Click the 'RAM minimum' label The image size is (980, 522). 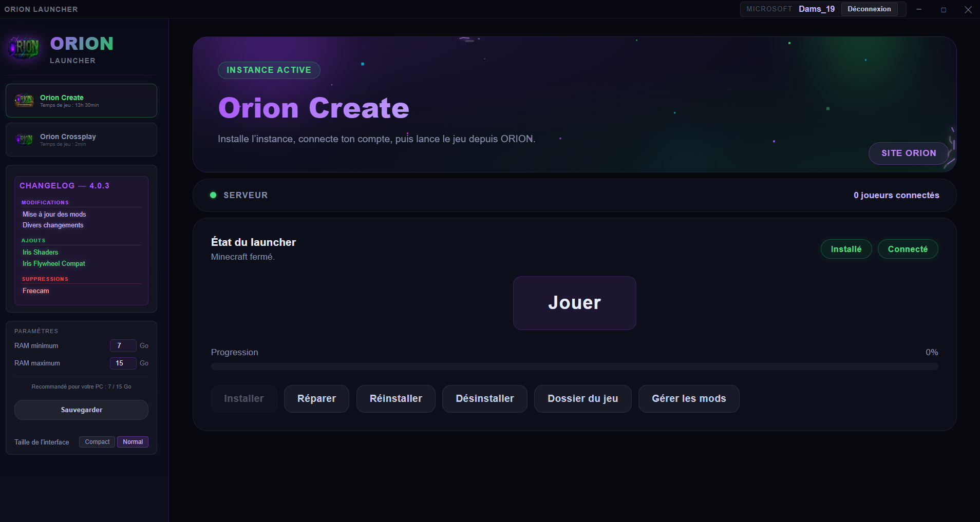pos(36,346)
